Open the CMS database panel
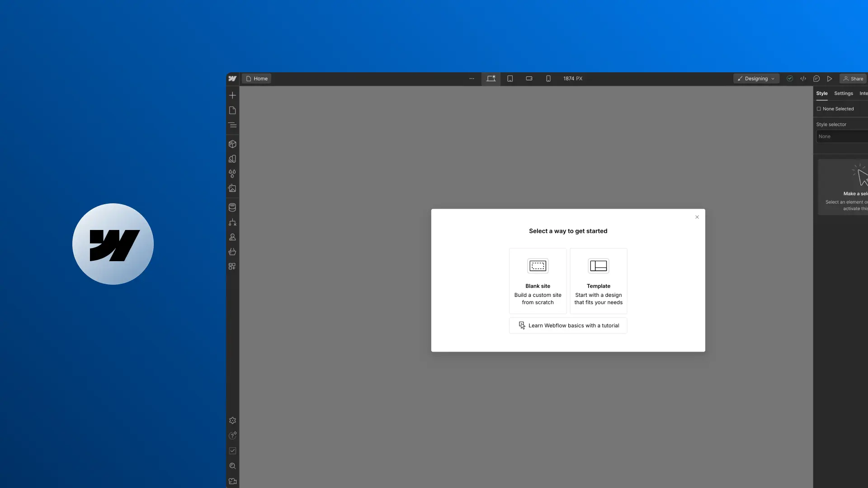Image resolution: width=868 pixels, height=488 pixels. coord(232,207)
